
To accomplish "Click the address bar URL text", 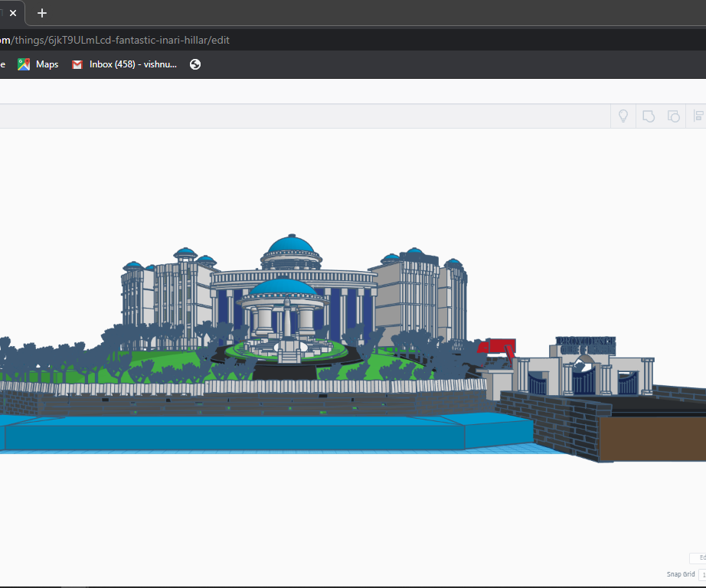I will pyautogui.click(x=115, y=40).
